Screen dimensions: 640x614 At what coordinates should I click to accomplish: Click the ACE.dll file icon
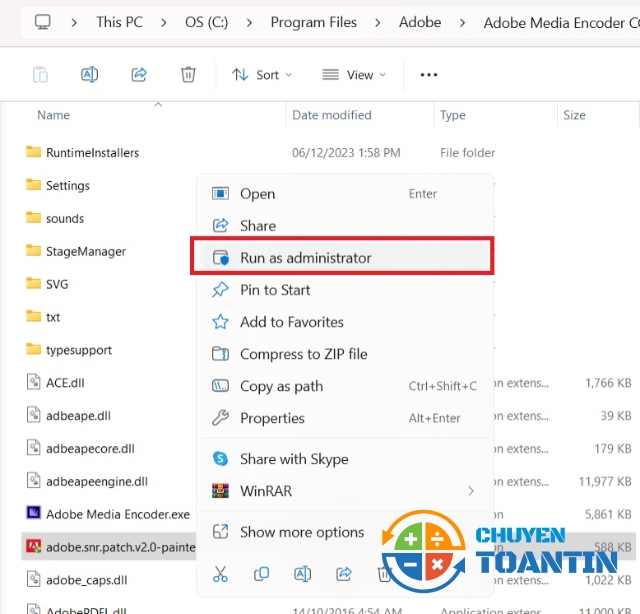tap(33, 382)
